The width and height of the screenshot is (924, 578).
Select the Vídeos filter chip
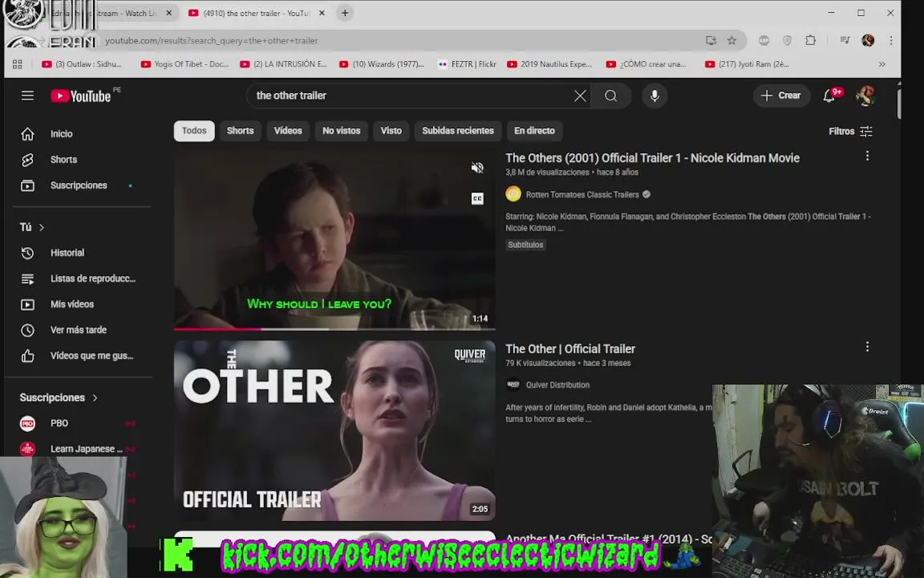288,131
